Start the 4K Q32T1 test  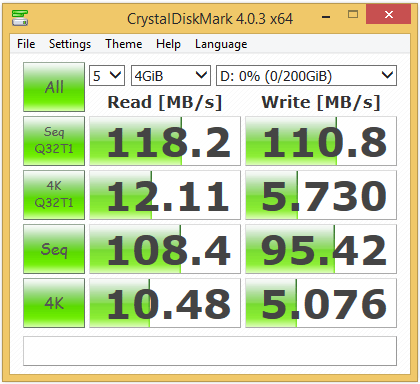pos(54,195)
